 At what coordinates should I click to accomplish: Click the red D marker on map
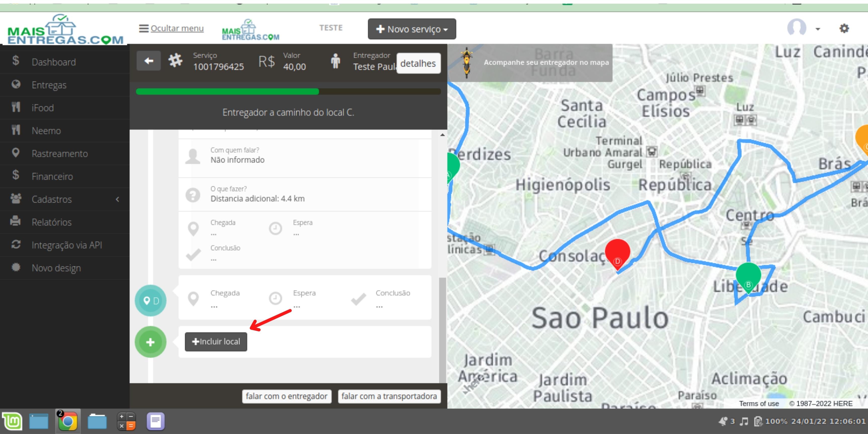(x=617, y=254)
